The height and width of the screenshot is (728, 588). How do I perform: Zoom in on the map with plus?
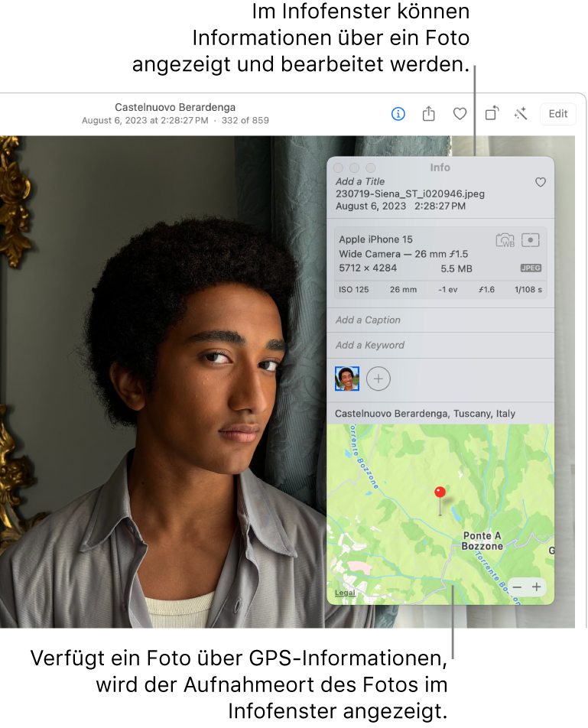(x=537, y=587)
